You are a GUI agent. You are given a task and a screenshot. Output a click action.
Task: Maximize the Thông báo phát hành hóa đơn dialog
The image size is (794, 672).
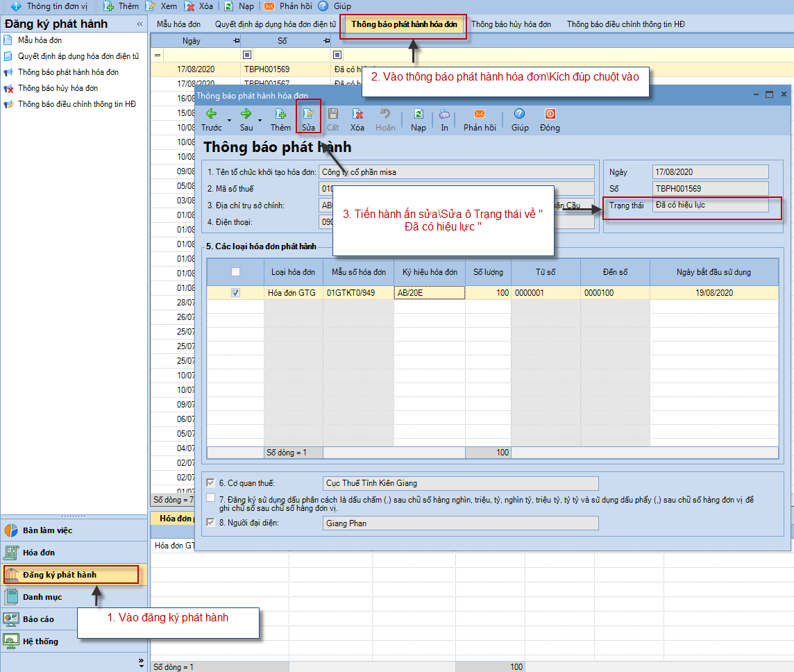tap(769, 94)
